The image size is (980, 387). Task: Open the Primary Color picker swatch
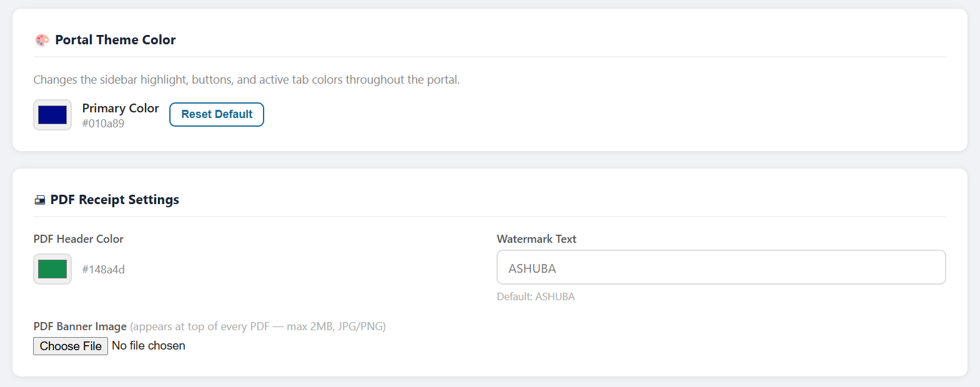[52, 115]
